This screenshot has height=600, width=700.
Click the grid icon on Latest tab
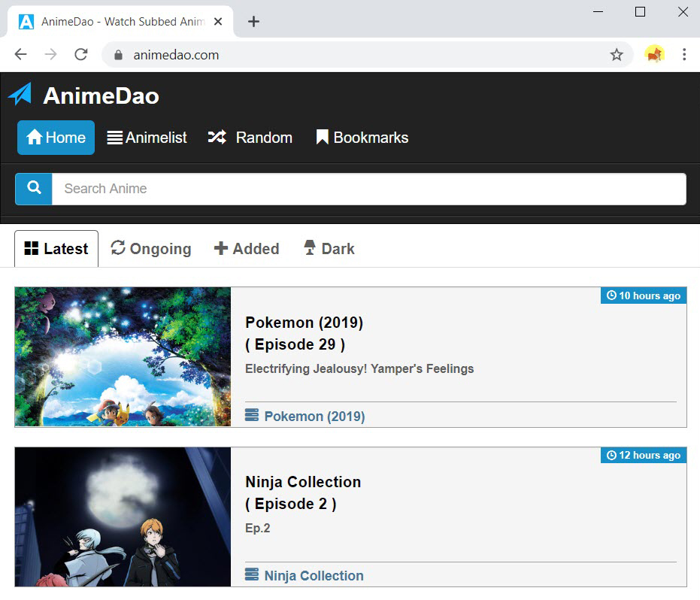click(x=32, y=248)
